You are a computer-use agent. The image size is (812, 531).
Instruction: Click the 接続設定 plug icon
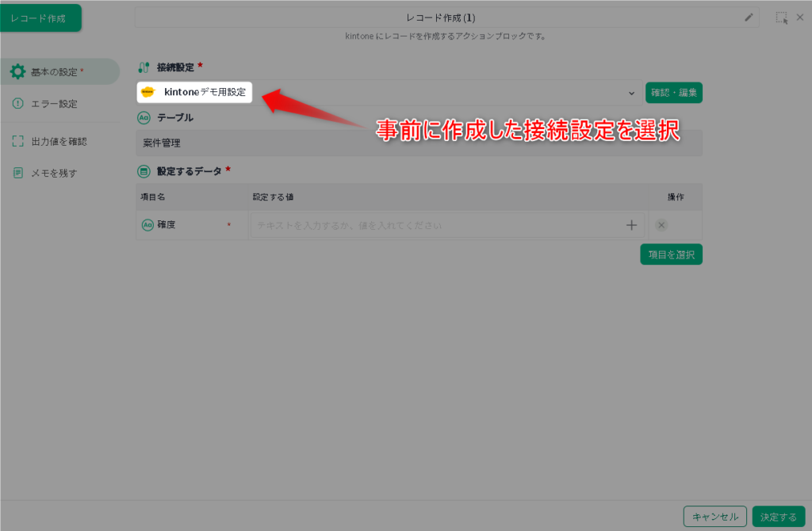coord(144,67)
